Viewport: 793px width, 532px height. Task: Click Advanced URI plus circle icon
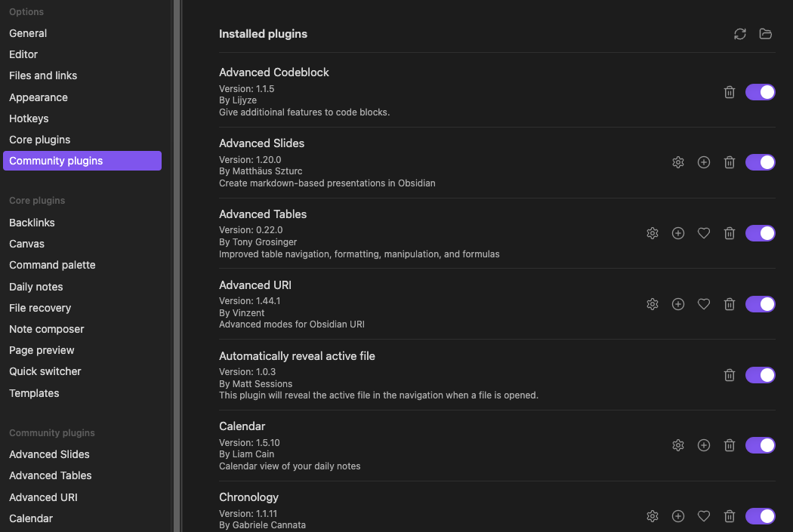(678, 304)
